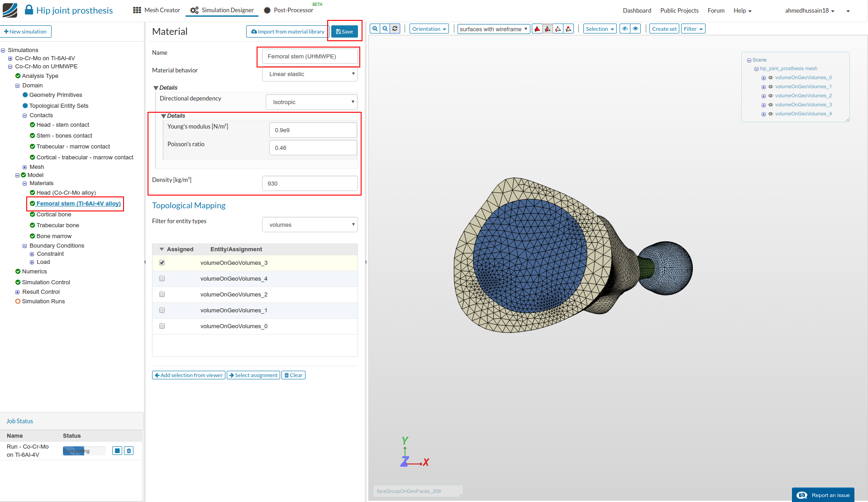Click the zoom in magnifier icon
The height and width of the screenshot is (502, 868).
click(x=375, y=29)
